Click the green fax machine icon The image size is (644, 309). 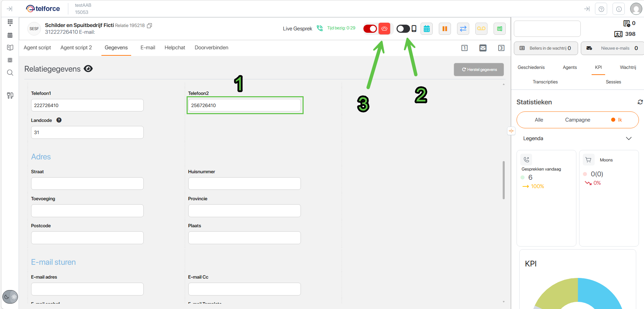click(499, 29)
